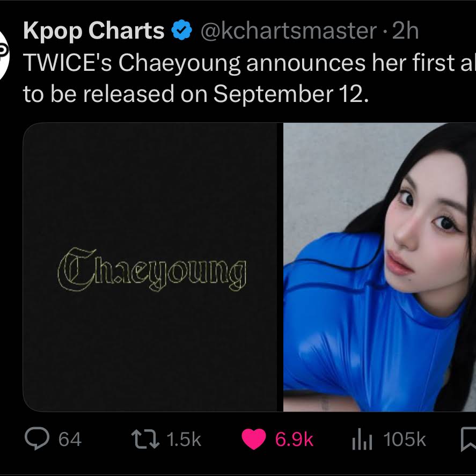Open the blue outfit photo

(379, 267)
